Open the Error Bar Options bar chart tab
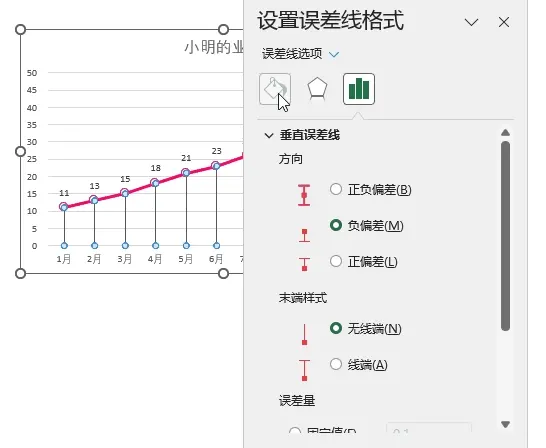 (x=359, y=89)
